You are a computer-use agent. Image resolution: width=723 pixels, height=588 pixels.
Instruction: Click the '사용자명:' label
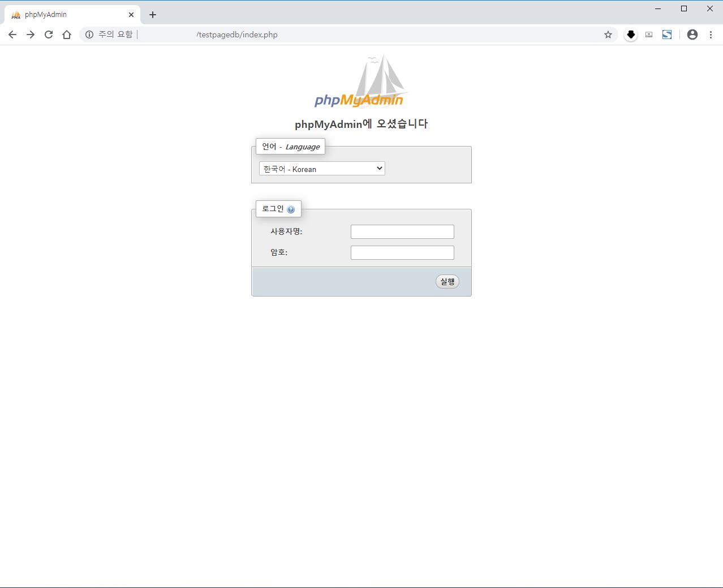[x=286, y=231]
